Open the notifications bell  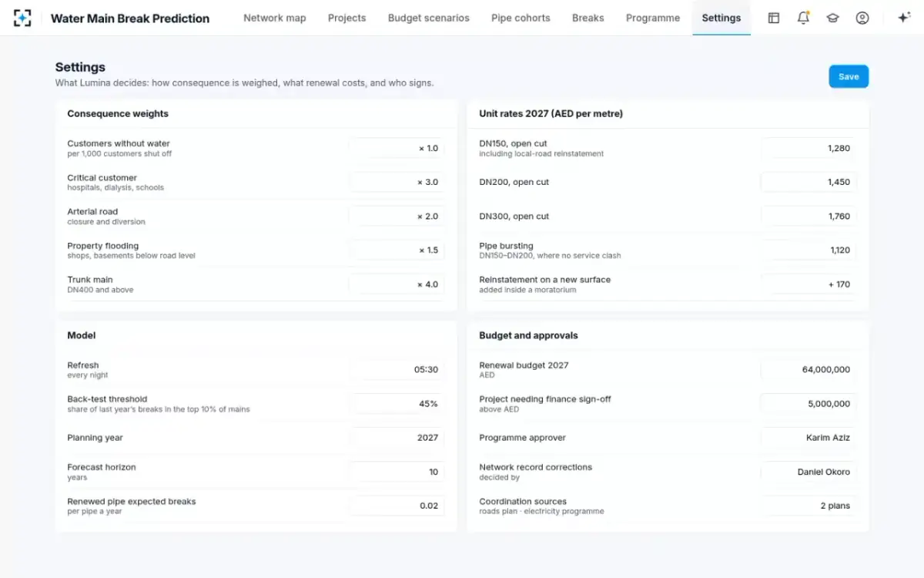click(803, 18)
